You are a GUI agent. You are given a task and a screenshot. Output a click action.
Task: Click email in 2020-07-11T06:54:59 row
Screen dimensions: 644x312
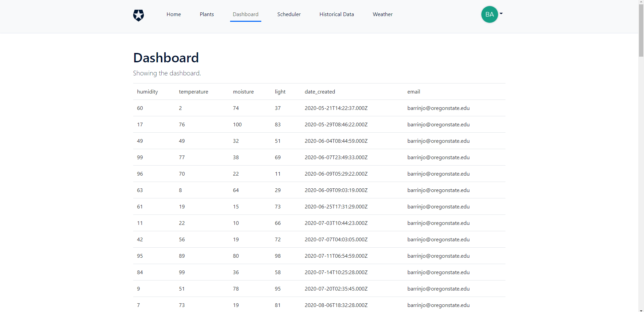pos(438,256)
